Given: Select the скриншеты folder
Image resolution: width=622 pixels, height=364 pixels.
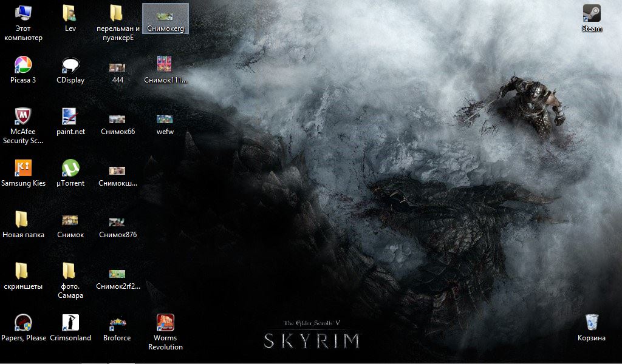Looking at the screenshot, I should [x=23, y=276].
